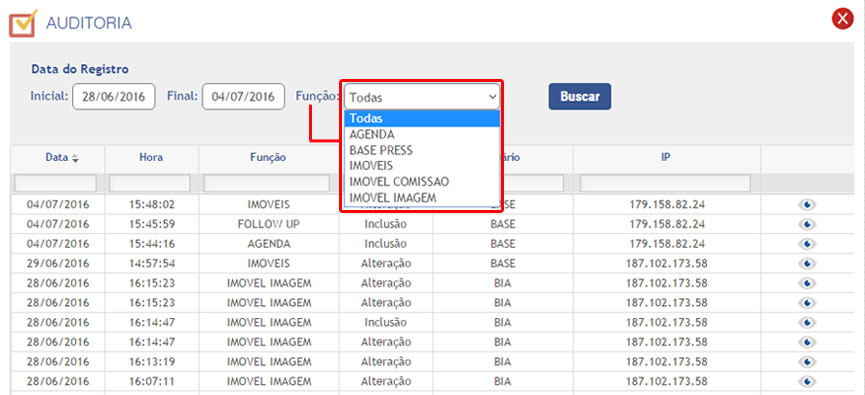Screen dimensions: 865x395
Task: Click the time 16:07:11 cell
Action: [x=152, y=381]
